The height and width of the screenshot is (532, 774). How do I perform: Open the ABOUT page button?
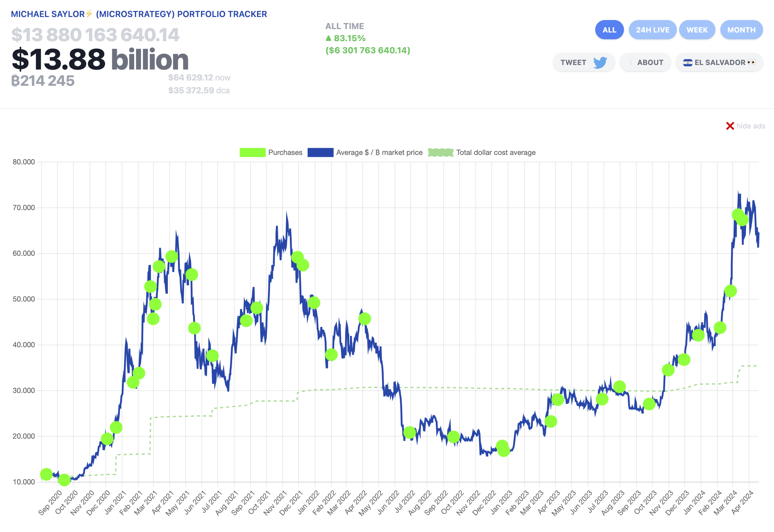tap(645, 62)
